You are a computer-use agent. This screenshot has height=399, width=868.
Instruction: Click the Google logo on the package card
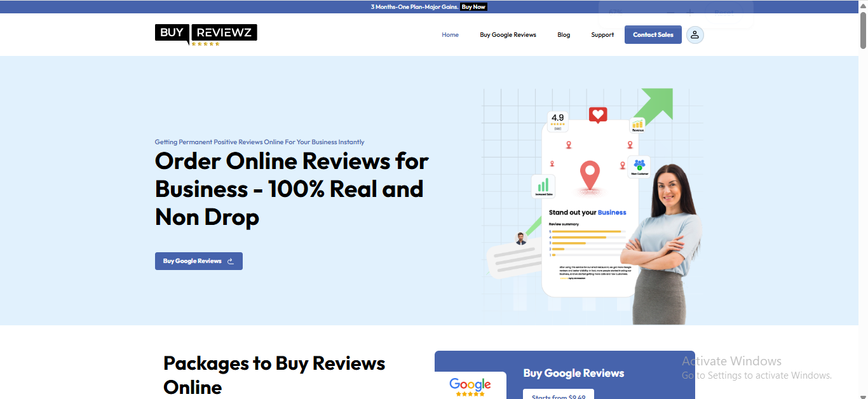point(470,386)
